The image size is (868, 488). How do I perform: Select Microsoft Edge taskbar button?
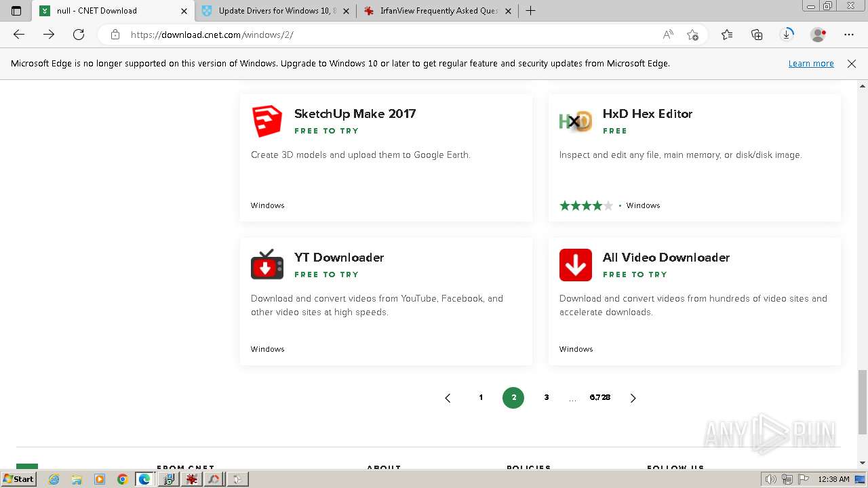[144, 479]
